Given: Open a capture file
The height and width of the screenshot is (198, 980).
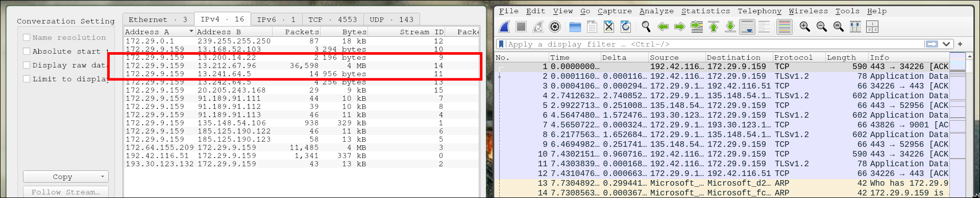Looking at the screenshot, I should (x=575, y=27).
